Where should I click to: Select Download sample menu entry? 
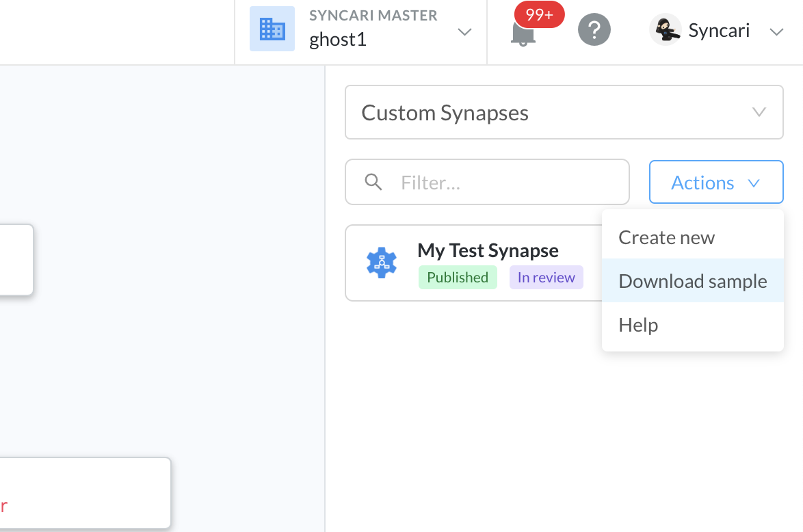(x=692, y=280)
